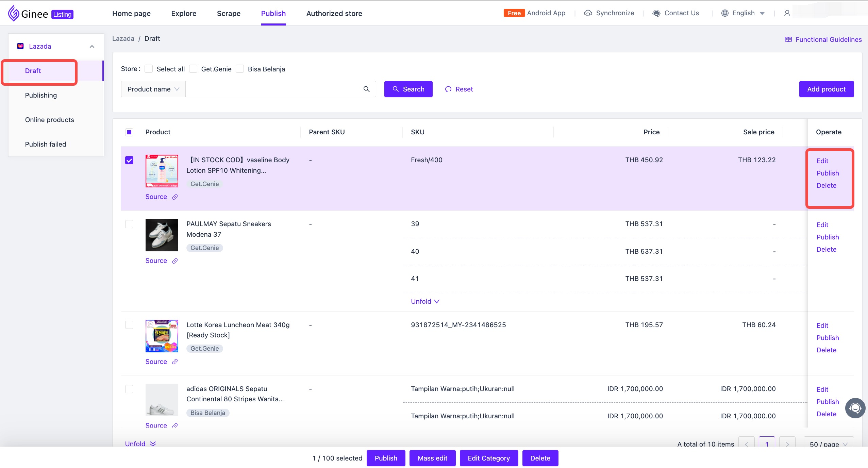Click the Functional Guidelines book icon
Viewport: 868px width, 468px height.
tap(788, 39)
